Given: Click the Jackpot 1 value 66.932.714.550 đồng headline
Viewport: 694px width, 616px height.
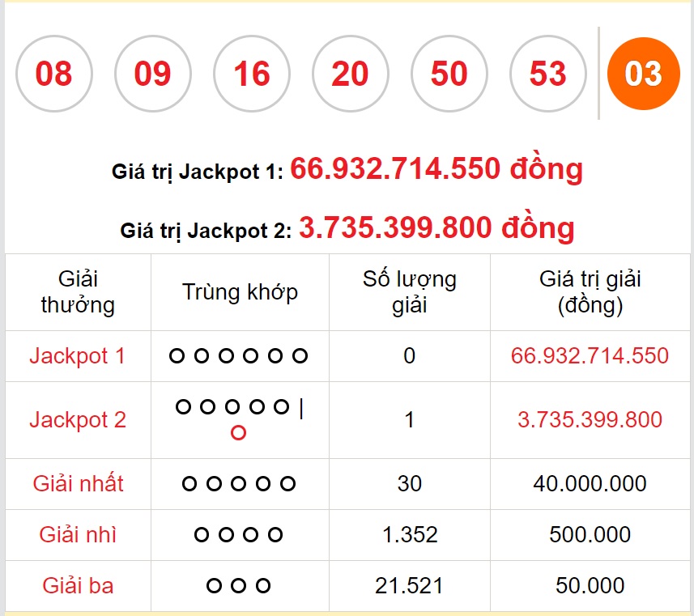Looking at the screenshot, I should click(436, 169).
